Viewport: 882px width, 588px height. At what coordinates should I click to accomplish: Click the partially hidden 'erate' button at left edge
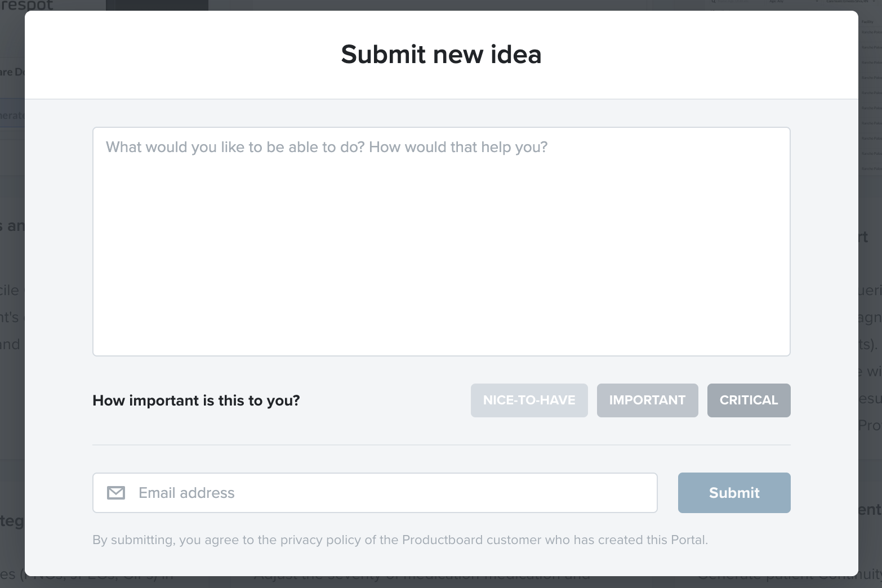coord(12,115)
